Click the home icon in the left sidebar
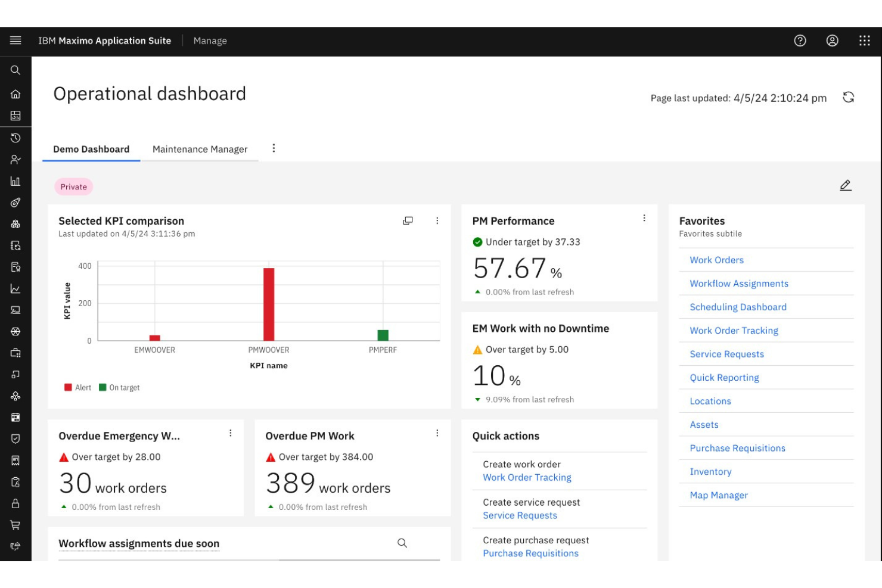882x588 pixels. 15,94
